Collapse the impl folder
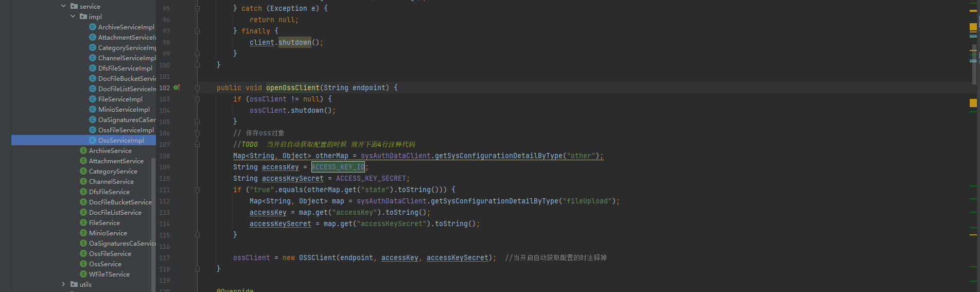 point(73,16)
